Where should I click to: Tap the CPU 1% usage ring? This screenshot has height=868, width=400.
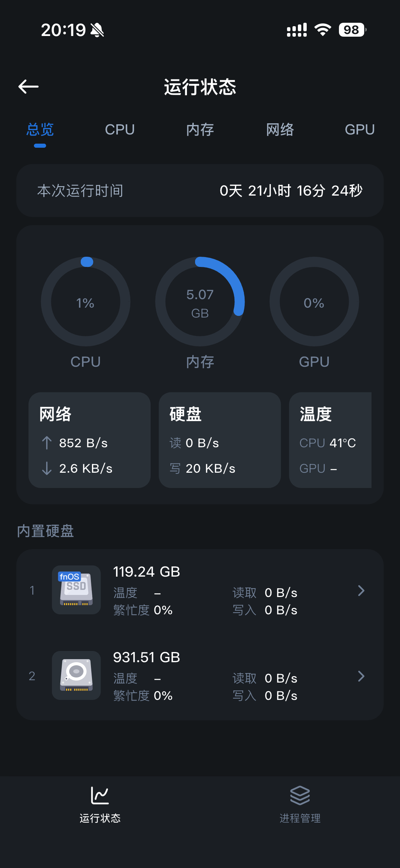coord(85,302)
